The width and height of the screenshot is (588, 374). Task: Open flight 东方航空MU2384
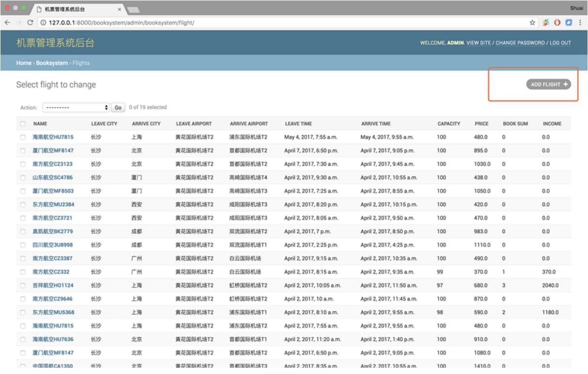53,204
